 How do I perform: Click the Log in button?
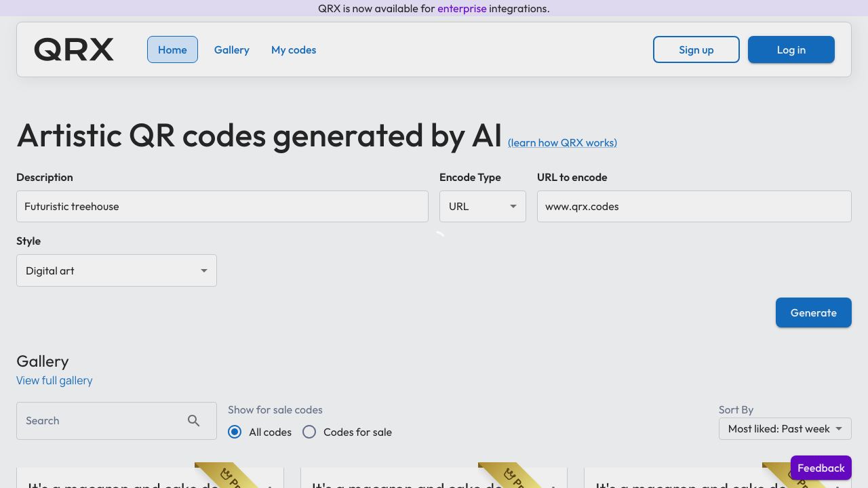[791, 49]
